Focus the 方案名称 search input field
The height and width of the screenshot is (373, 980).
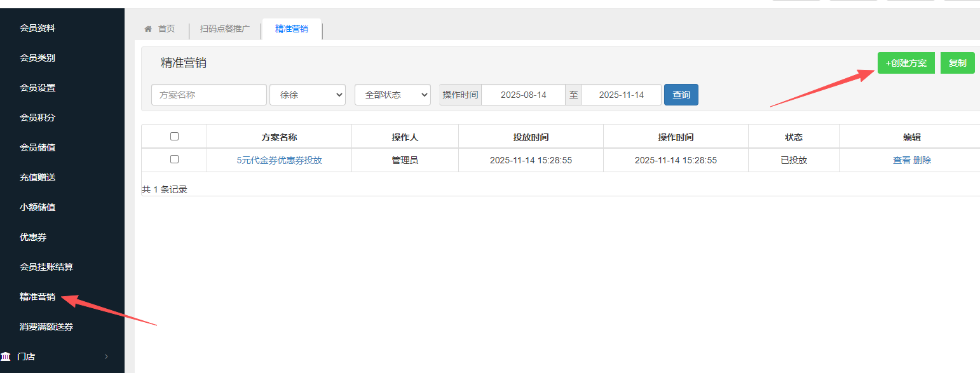pyautogui.click(x=208, y=95)
